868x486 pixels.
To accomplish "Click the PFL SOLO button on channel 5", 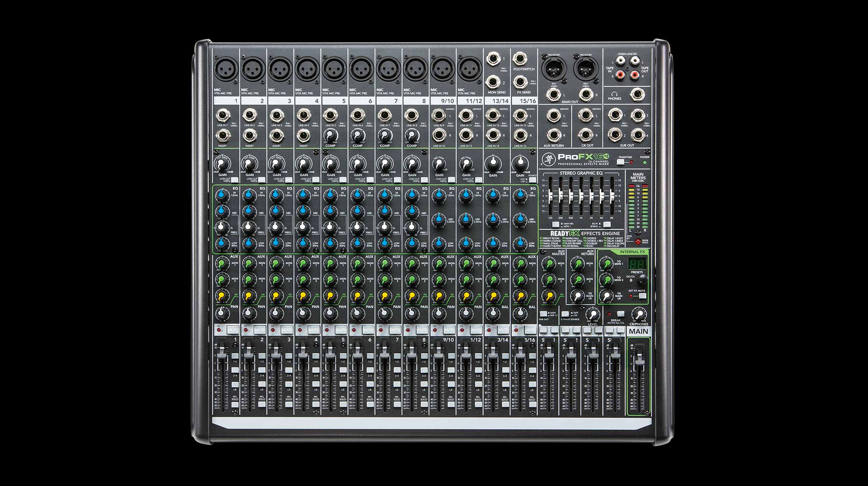I will tap(343, 405).
